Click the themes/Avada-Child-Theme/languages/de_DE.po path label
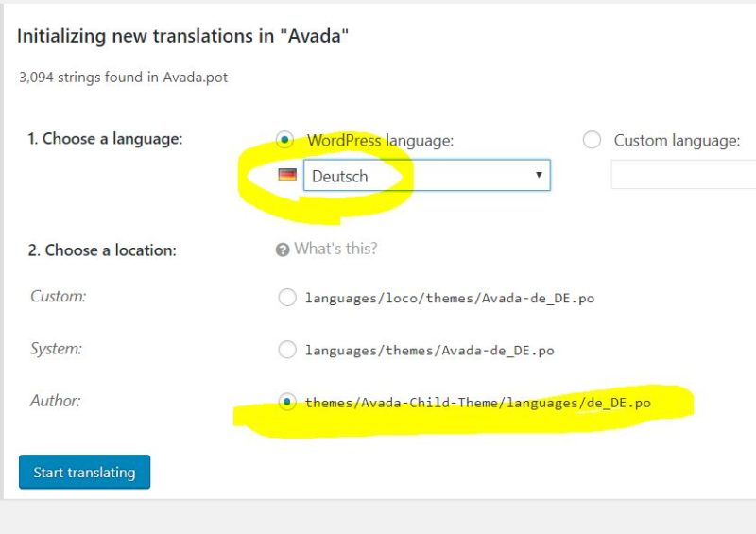Screen dimensions: 756x534 tap(477, 403)
